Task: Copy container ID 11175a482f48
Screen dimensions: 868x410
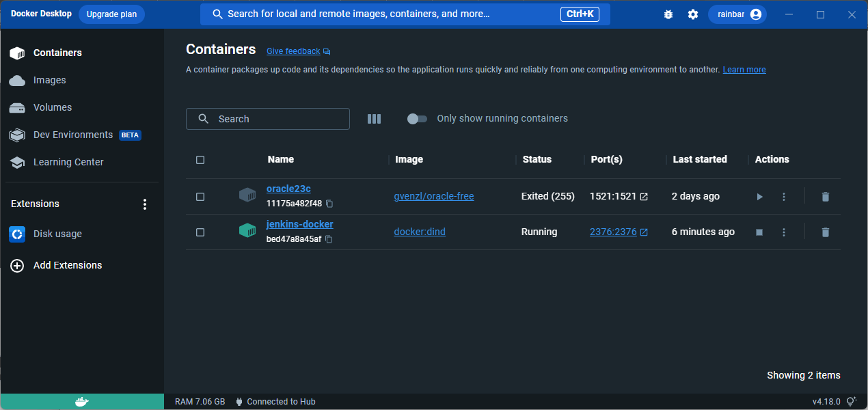Action: [329, 204]
